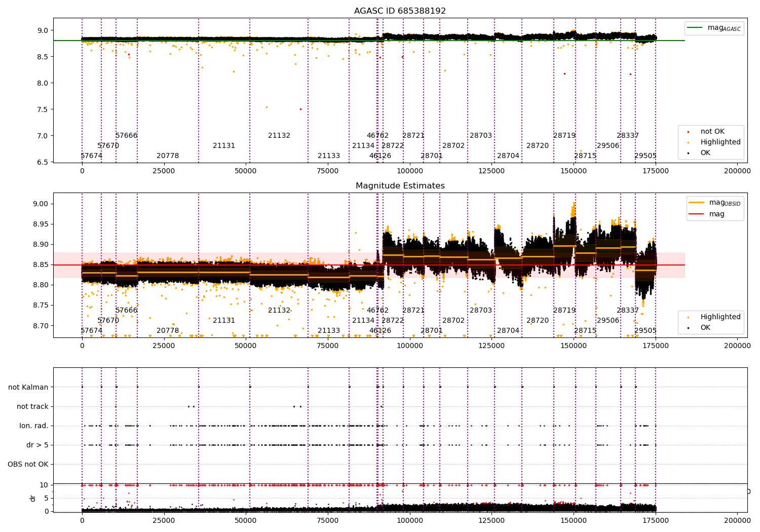760x532 pixels.
Task: Click the 100000 x-axis tick of Magnitude Estimates panel
Action: pos(409,346)
